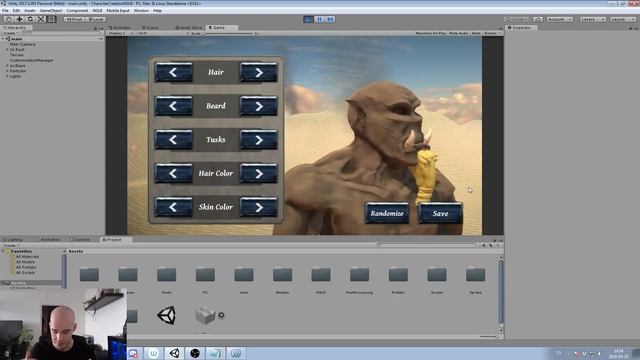Click the Step frame button
Viewport: 640px width, 360px height.
[x=330, y=19]
